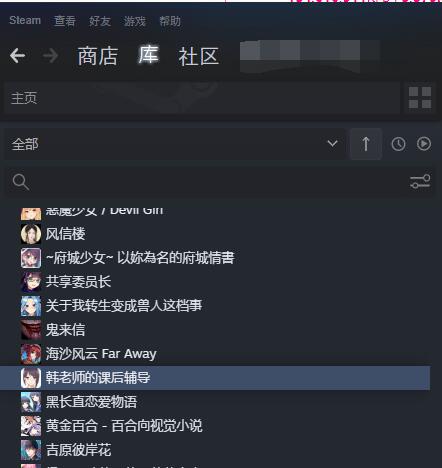Expand the 全部 category dropdown
Viewport: 442px width, 468px height.
click(175, 144)
